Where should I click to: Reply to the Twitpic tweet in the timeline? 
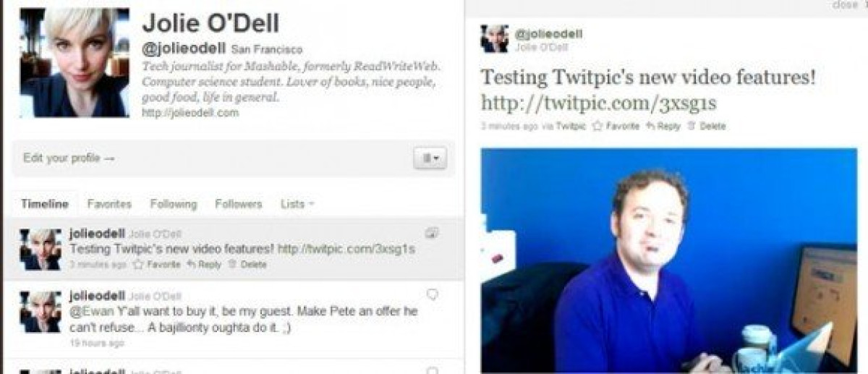pos(204,265)
